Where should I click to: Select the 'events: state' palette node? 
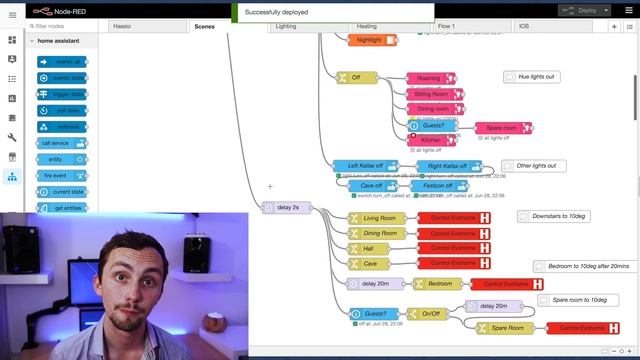(x=62, y=78)
